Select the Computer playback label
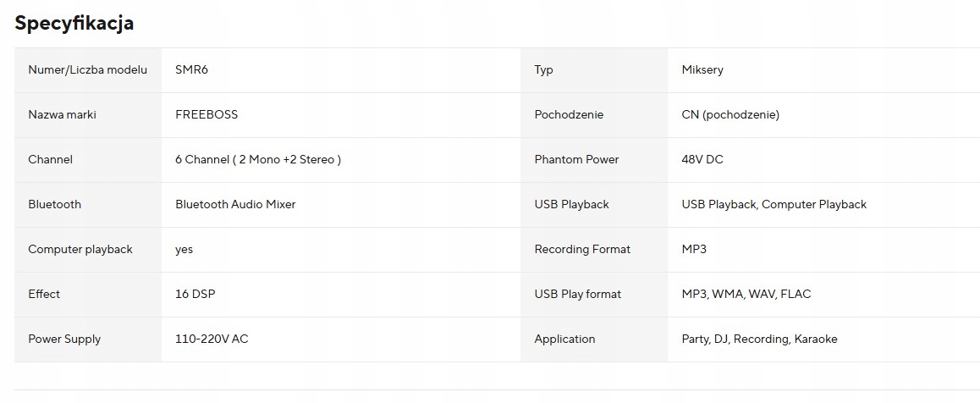The height and width of the screenshot is (403, 980). pos(80,249)
